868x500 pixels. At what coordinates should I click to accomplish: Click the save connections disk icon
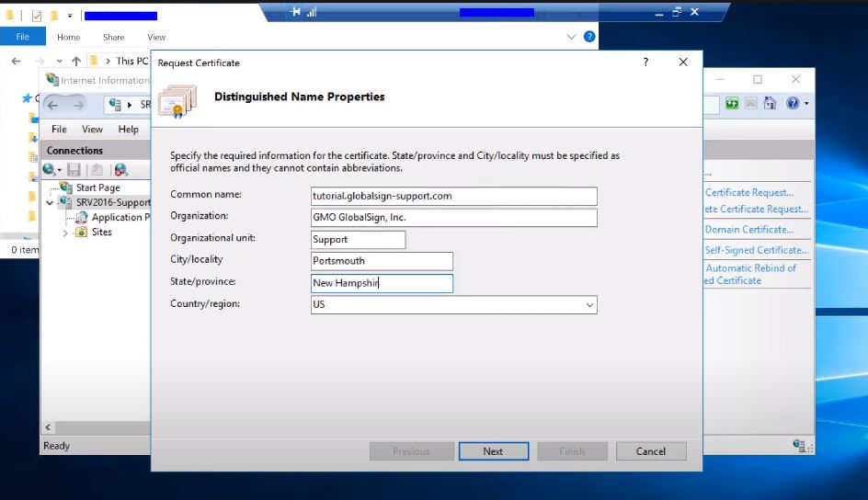point(74,170)
